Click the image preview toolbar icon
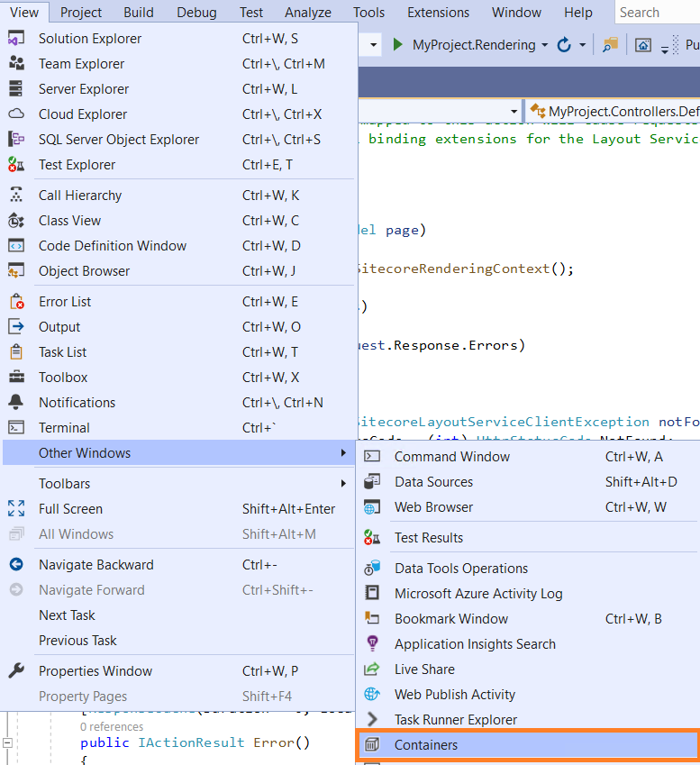This screenshot has height=765, width=700. 643,45
